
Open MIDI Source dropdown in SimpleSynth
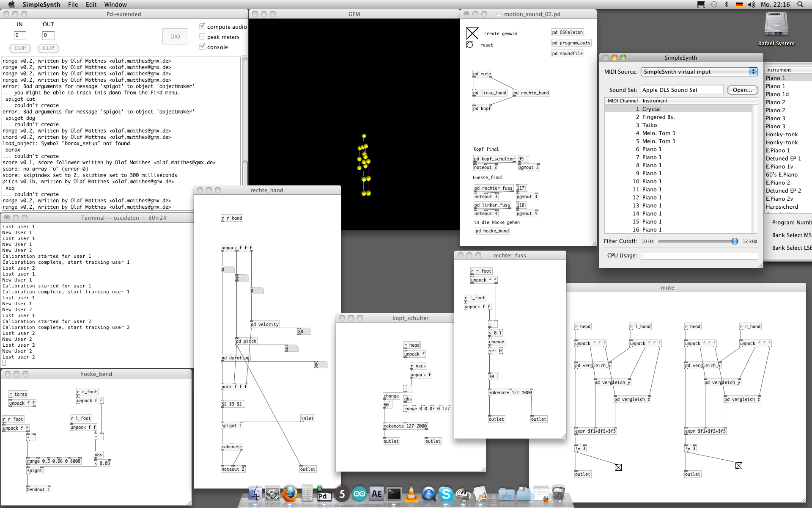click(x=699, y=72)
